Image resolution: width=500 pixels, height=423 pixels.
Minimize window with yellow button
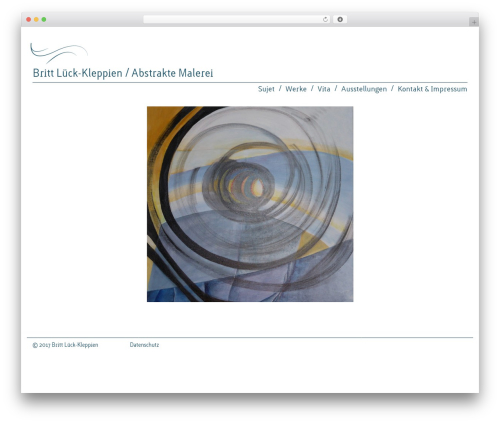[36, 20]
